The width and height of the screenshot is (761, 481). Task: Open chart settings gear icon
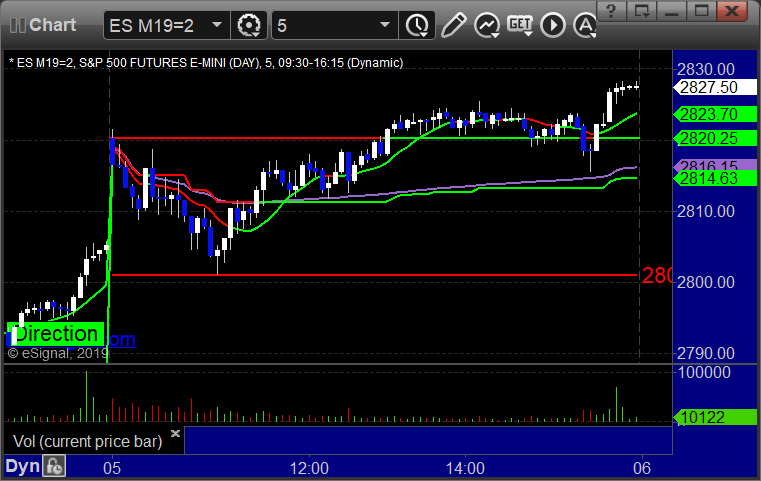(248, 25)
